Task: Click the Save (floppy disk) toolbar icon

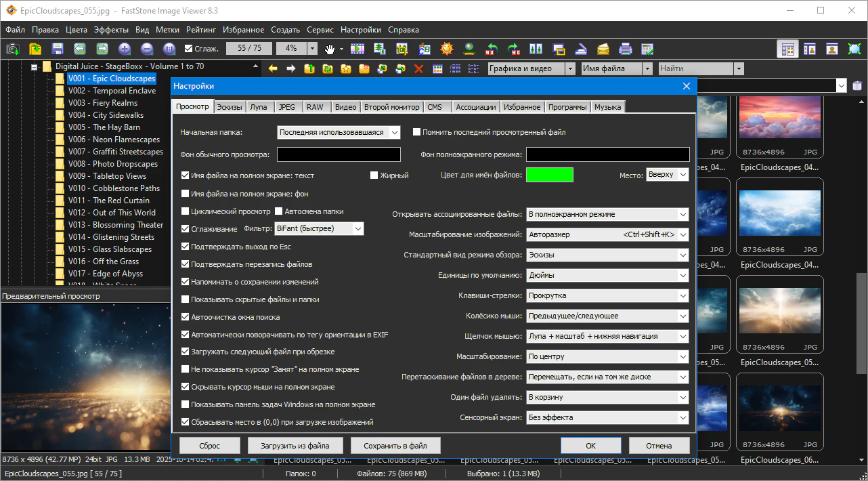Action: click(57, 49)
